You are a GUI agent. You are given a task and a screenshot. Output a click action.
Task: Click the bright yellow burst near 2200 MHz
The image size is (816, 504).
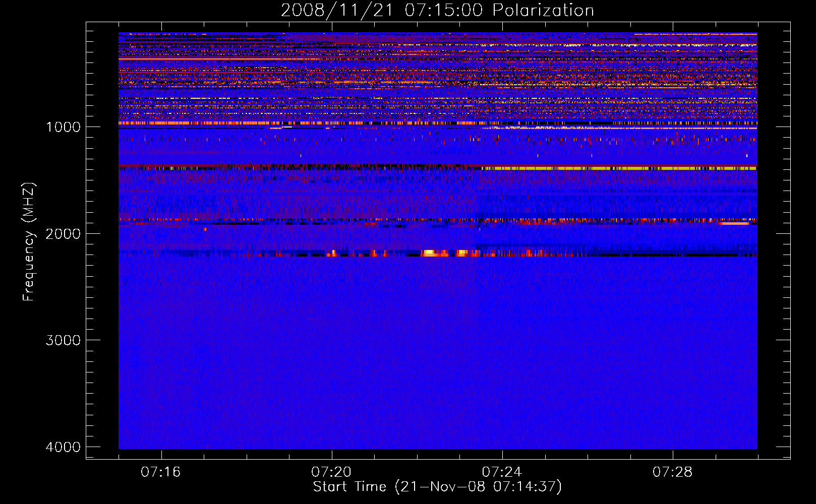point(428,253)
